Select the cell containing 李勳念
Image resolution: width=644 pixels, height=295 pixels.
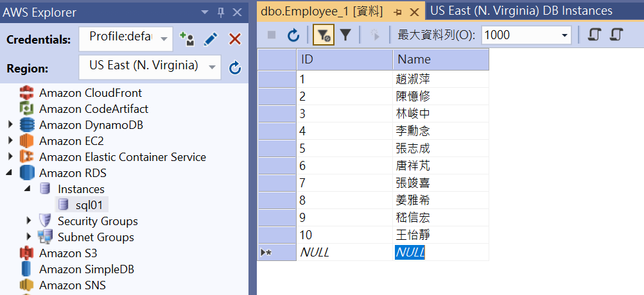tap(440, 131)
